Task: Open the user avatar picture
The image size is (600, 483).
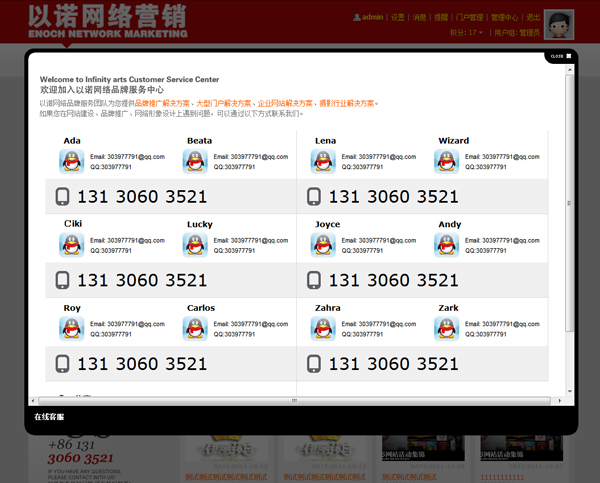Action: pyautogui.click(x=559, y=24)
